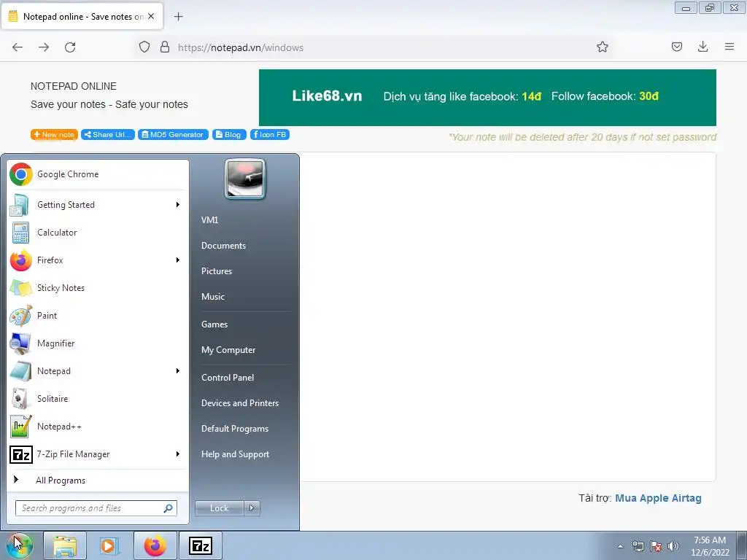Open the shutdown options arrow beside Lock

[252, 508]
